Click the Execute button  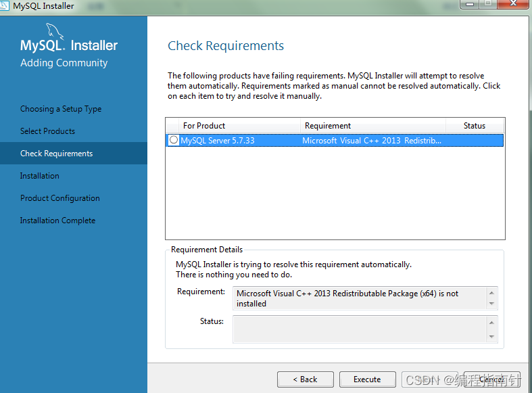368,379
